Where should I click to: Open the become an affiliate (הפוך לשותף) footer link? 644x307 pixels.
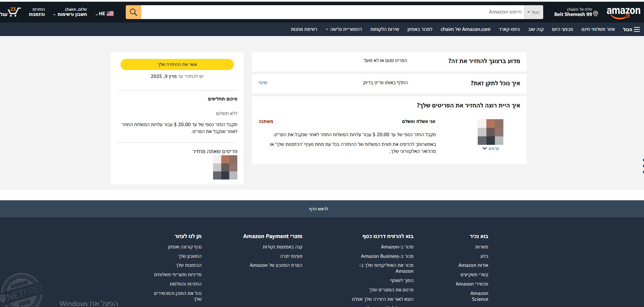point(402,281)
